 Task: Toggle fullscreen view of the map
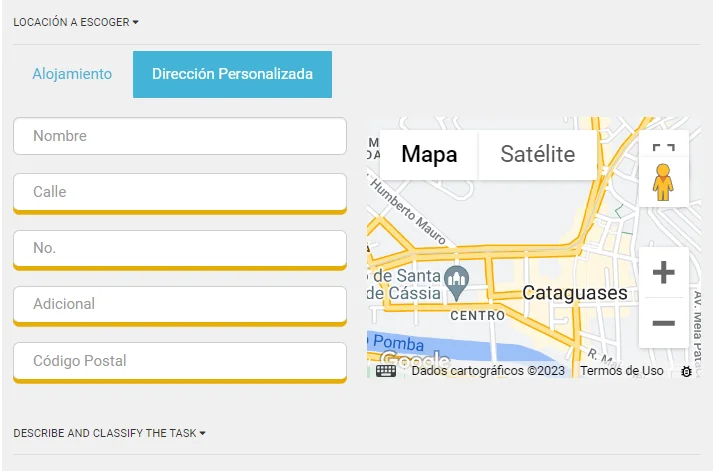point(663,154)
